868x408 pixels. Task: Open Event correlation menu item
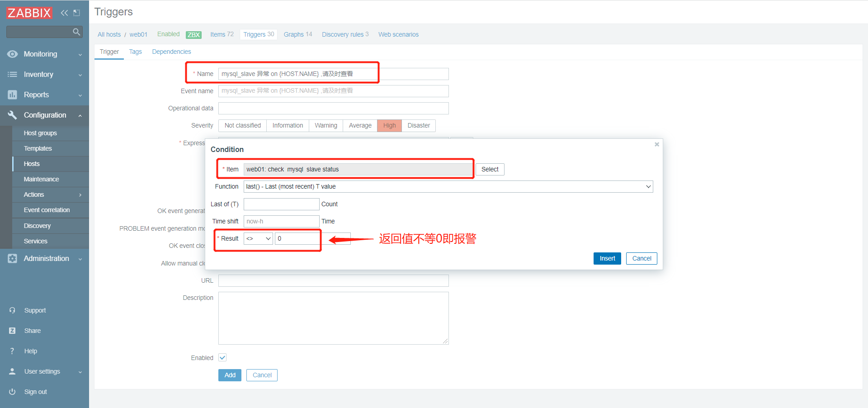click(47, 210)
